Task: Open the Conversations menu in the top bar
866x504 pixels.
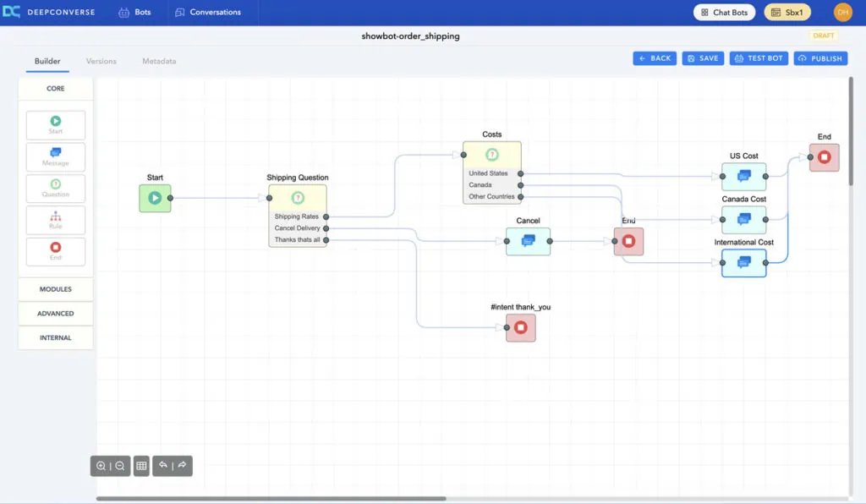Action: [x=208, y=13]
